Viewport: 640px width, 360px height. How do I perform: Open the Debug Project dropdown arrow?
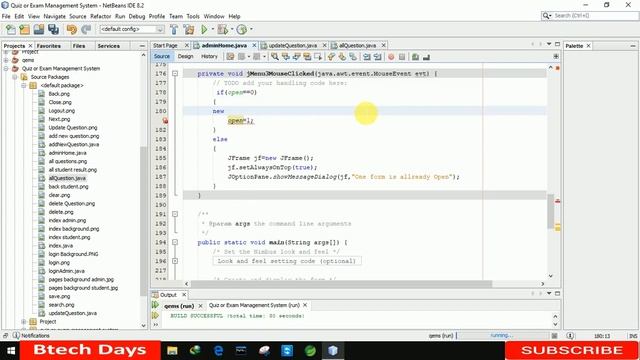(231, 29)
